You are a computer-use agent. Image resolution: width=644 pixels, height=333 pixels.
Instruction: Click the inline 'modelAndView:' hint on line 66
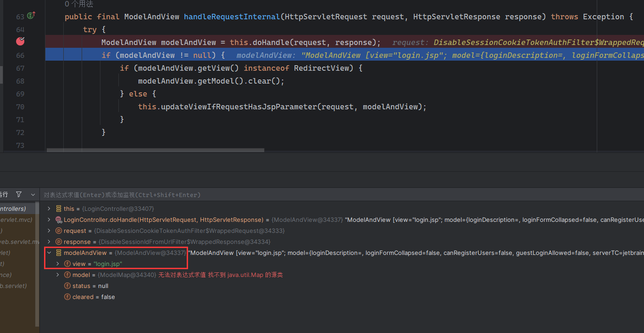pyautogui.click(x=266, y=55)
